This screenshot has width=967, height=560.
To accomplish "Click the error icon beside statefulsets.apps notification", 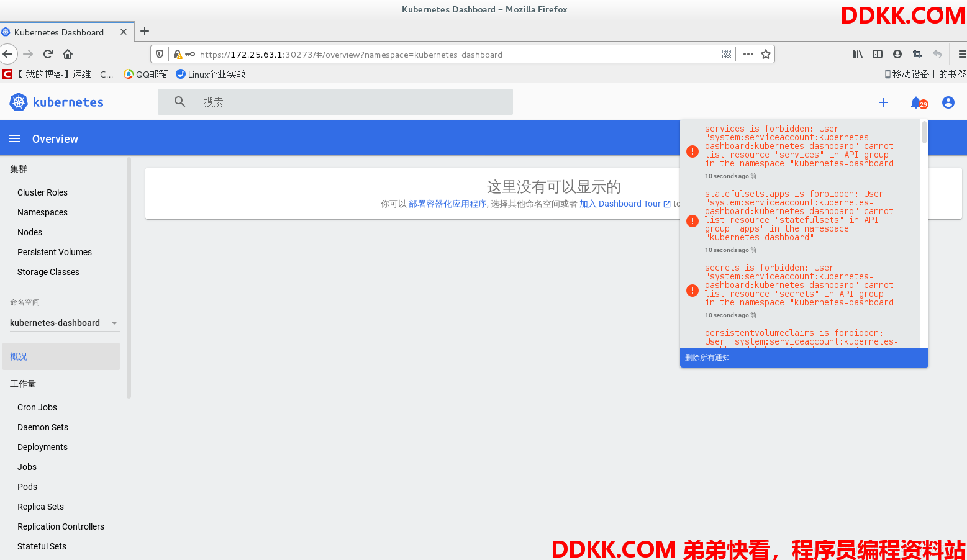I will pos(692,221).
